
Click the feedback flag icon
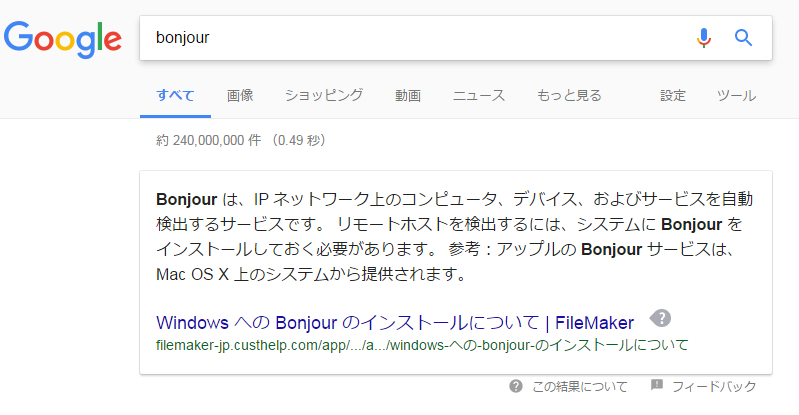click(x=657, y=385)
